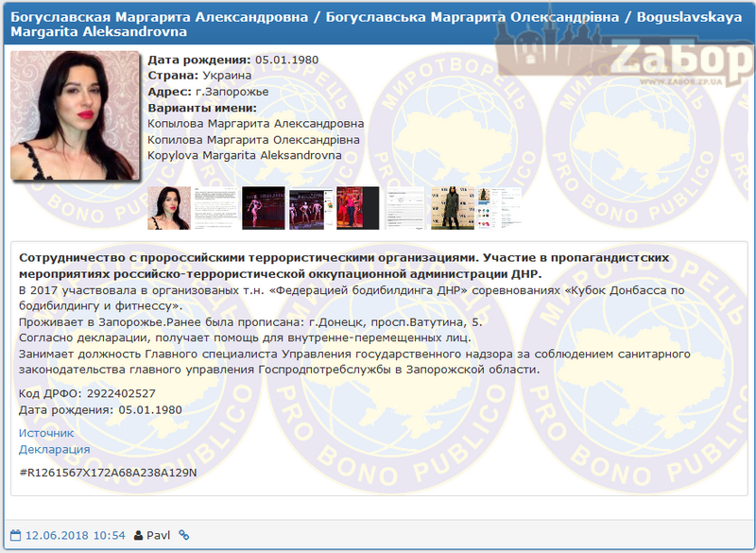
Task: Follow the Источник link
Action: [46, 432]
